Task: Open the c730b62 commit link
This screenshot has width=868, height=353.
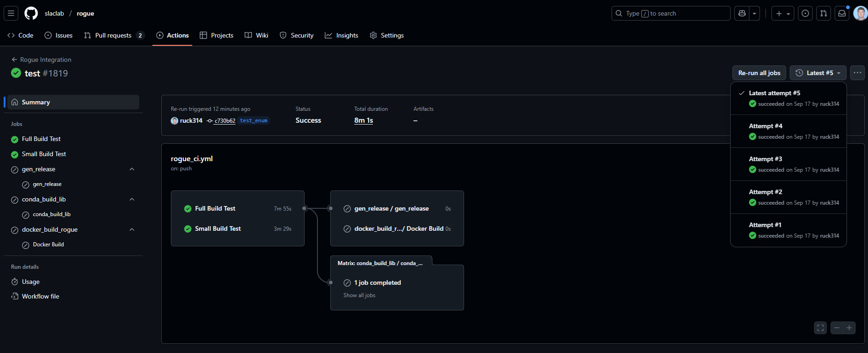Action: (x=224, y=121)
